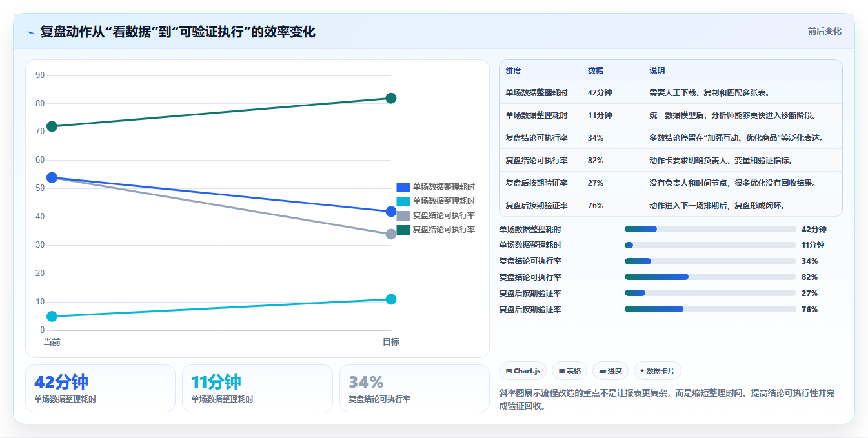The height and width of the screenshot is (438, 868).
Task: Click the dashboard title '复盘动作从…效率变化'
Action: [177, 32]
